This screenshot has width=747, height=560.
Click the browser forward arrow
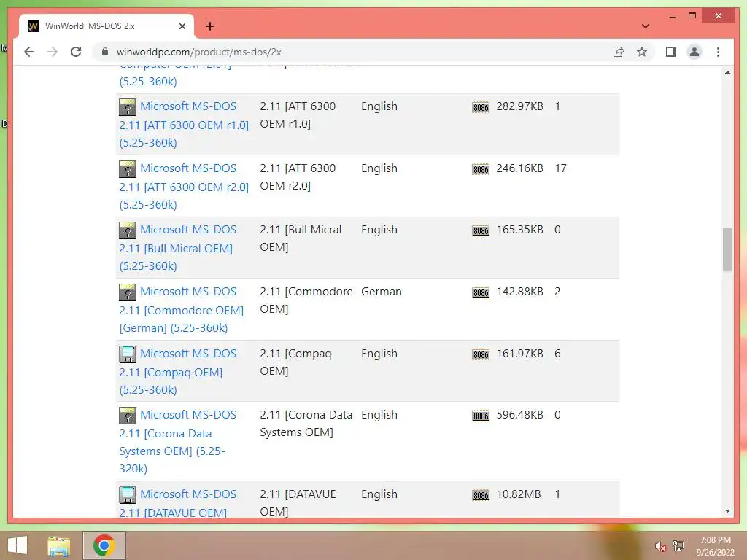click(53, 52)
